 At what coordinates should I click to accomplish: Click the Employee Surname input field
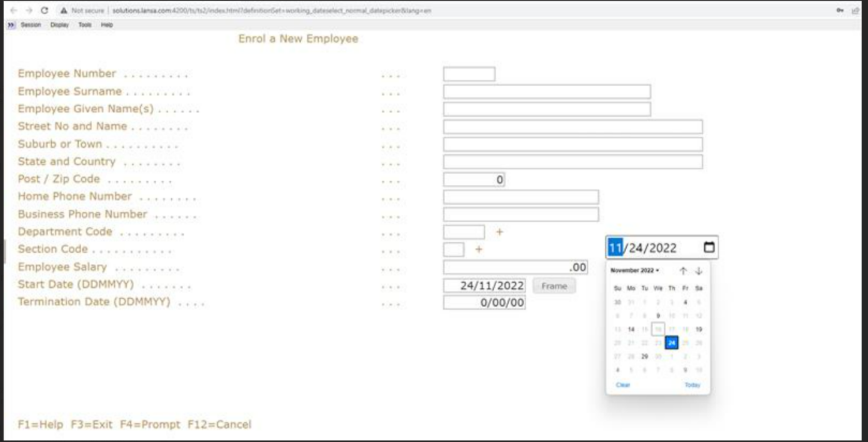[547, 91]
